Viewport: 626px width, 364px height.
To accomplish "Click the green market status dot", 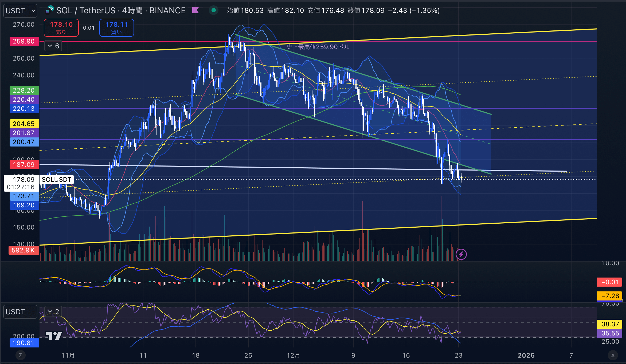I will (213, 10).
